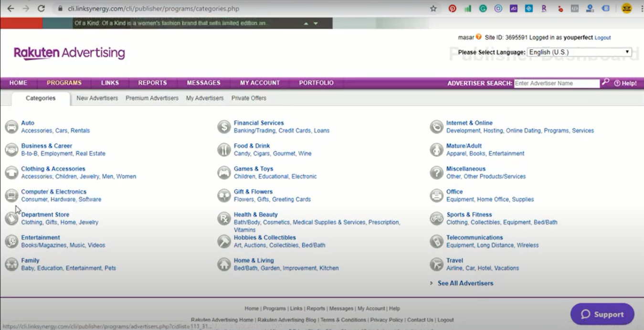
Task: Switch to the My Advertisers tab
Action: (x=205, y=98)
